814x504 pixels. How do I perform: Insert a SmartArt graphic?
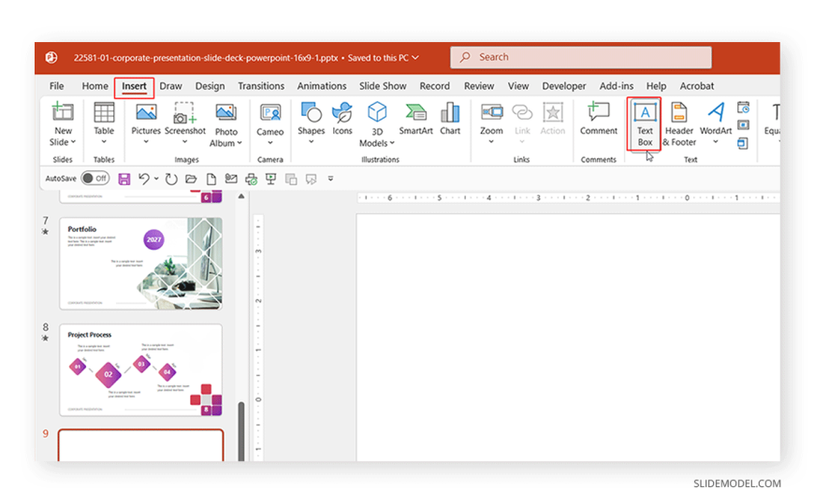point(415,120)
